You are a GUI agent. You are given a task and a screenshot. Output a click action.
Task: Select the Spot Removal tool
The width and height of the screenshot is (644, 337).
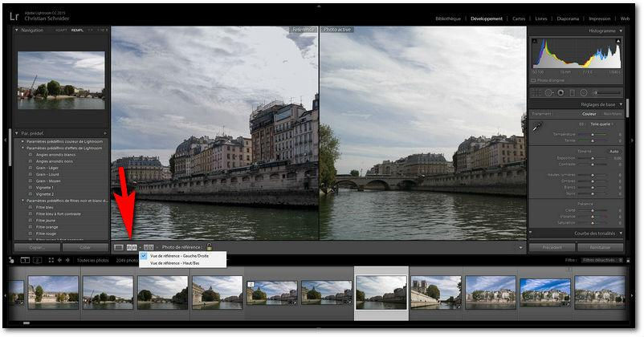point(548,93)
